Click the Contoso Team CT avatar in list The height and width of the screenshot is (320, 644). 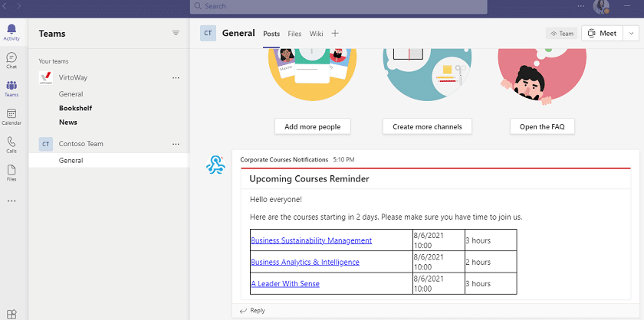coord(45,144)
